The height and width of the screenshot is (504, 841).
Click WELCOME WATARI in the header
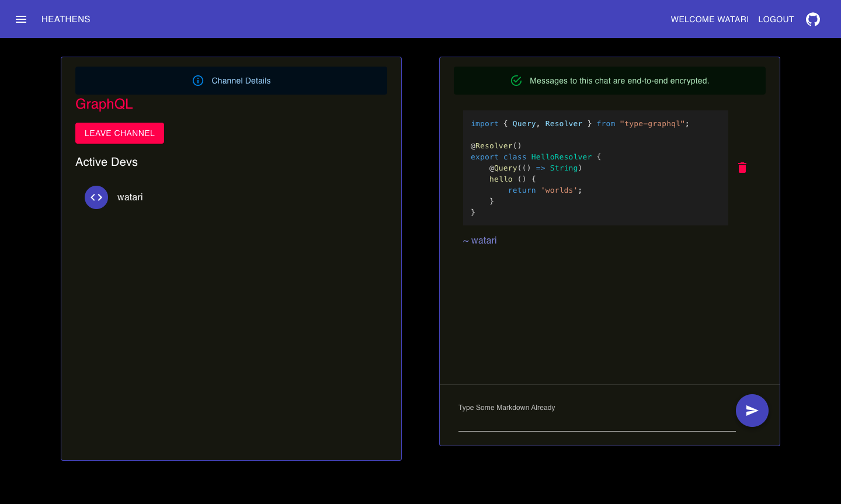point(710,19)
